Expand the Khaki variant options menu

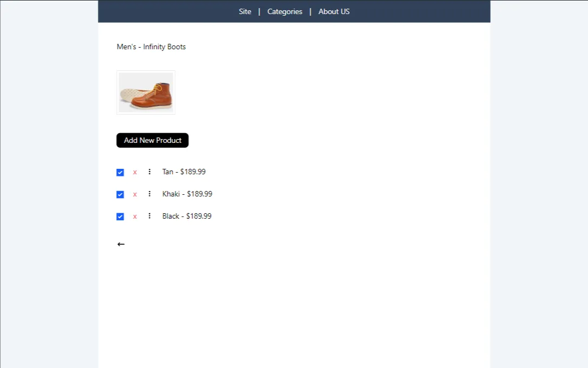pos(150,194)
